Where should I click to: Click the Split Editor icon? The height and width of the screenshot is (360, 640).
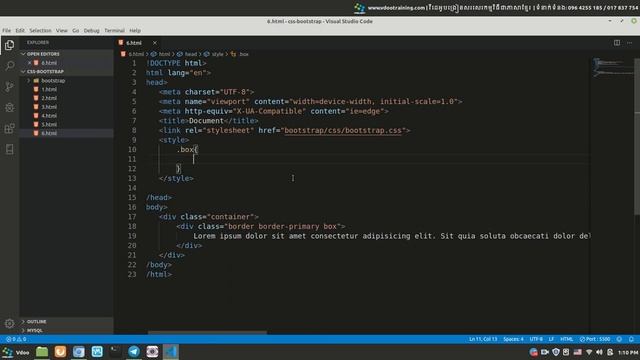(x=617, y=42)
